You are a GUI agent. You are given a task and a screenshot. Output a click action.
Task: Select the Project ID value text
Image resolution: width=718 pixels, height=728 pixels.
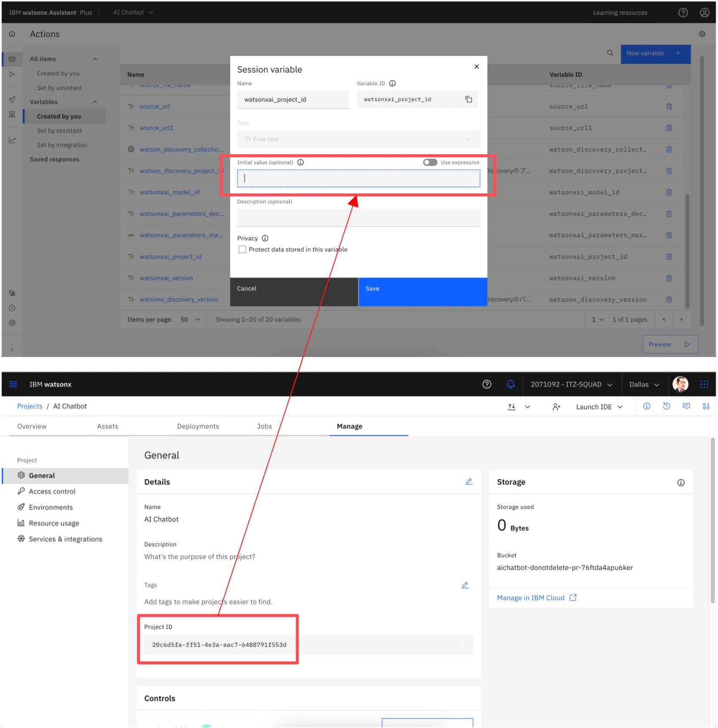(x=219, y=645)
